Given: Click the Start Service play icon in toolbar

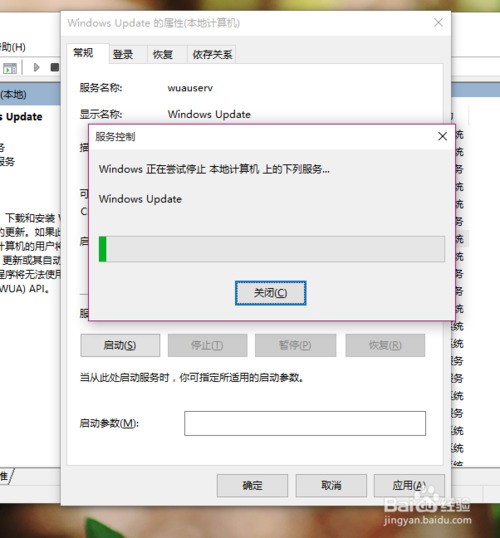Looking at the screenshot, I should (x=36, y=67).
